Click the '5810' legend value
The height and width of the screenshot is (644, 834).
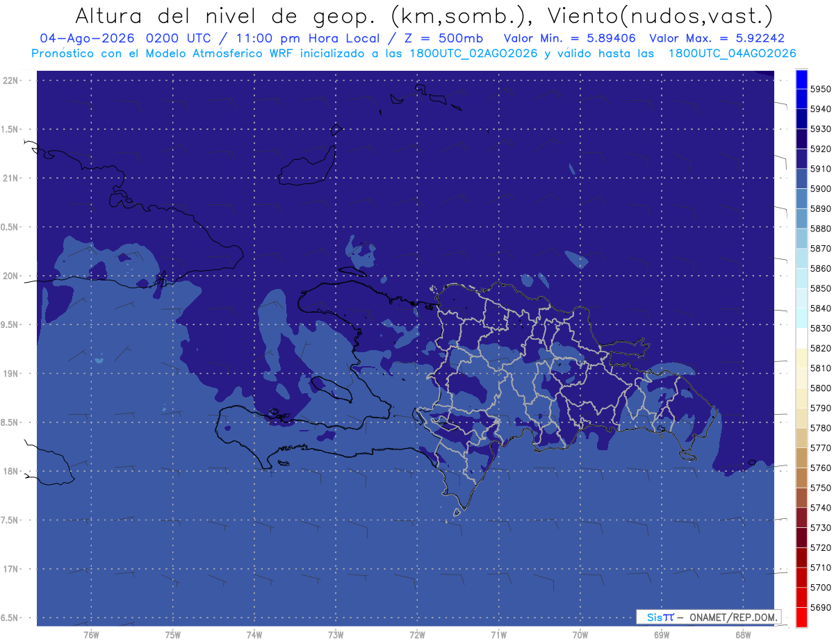(821, 368)
